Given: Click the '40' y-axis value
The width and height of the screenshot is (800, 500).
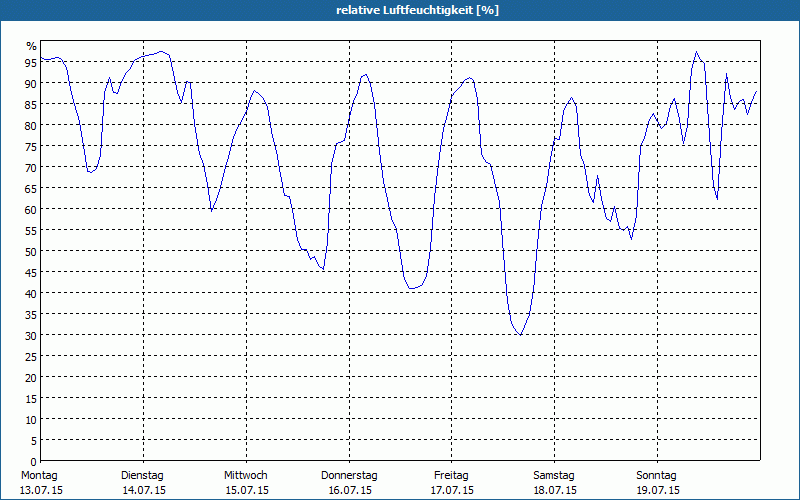Looking at the screenshot, I should [31, 293].
